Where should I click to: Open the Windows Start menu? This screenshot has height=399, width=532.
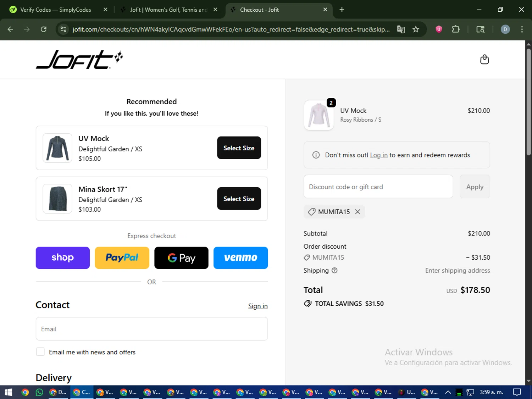point(8,392)
